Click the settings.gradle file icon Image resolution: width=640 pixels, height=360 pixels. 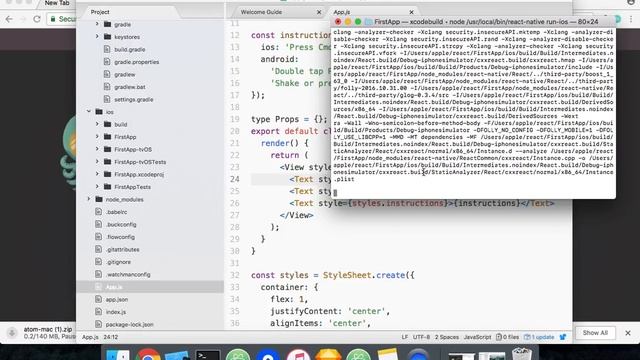(x=107, y=99)
